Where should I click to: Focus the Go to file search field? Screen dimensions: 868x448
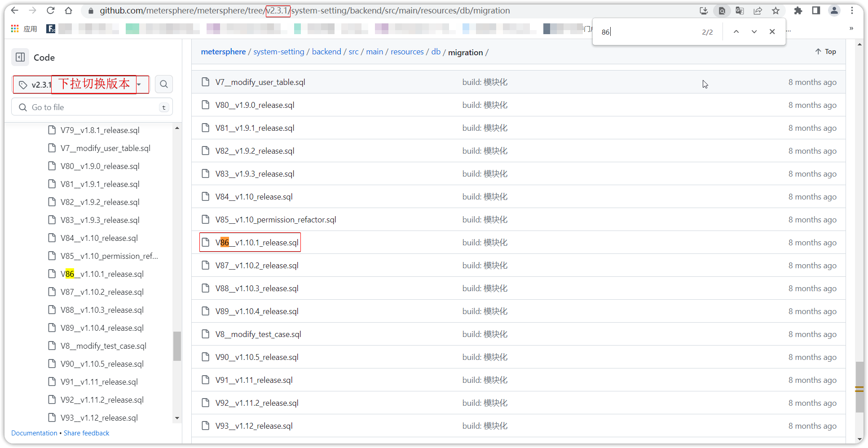92,107
